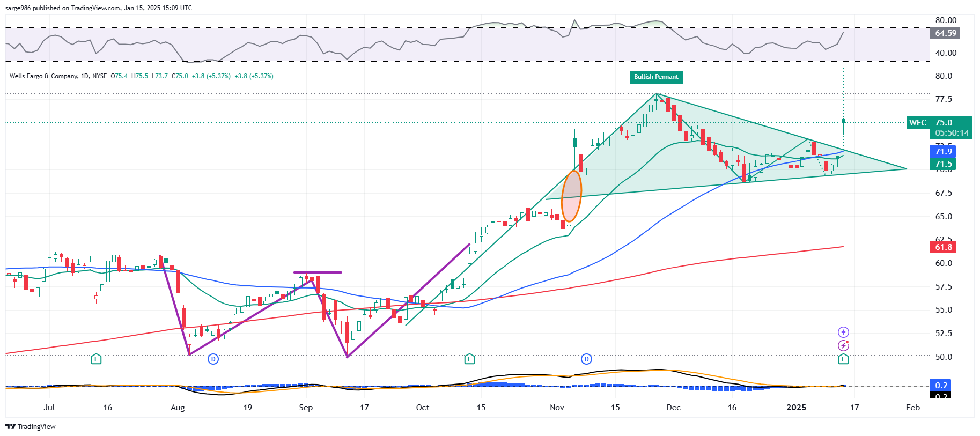Viewport: 980px width, 436px height.
Task: Select the earnings E marker in January 2025
Action: coord(843,359)
